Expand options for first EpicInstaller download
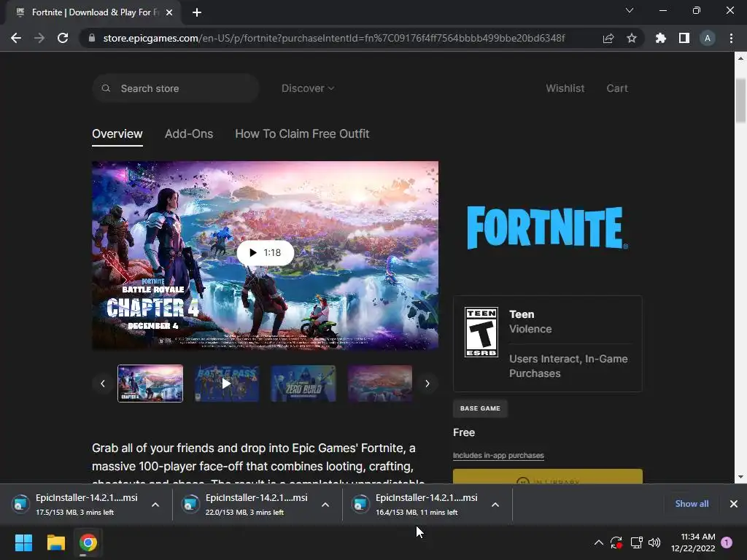This screenshot has height=560, width=747. pyautogui.click(x=155, y=505)
